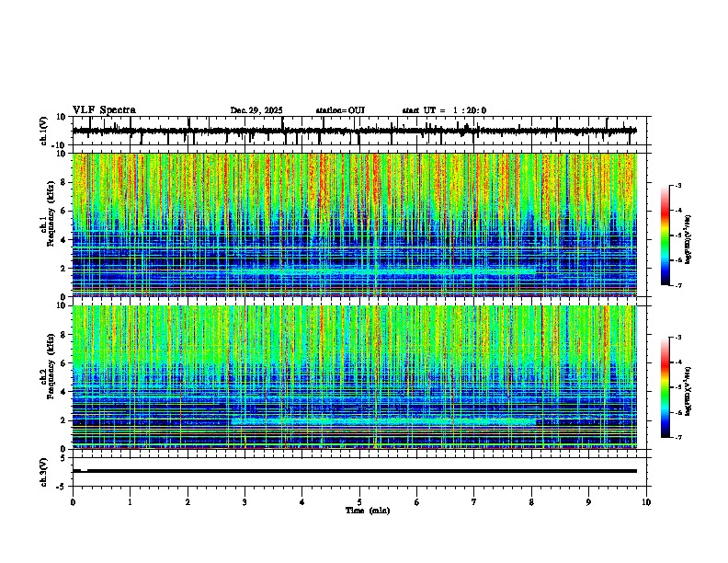
Task: Click the time axis tick label "1"
Action: tap(130, 502)
